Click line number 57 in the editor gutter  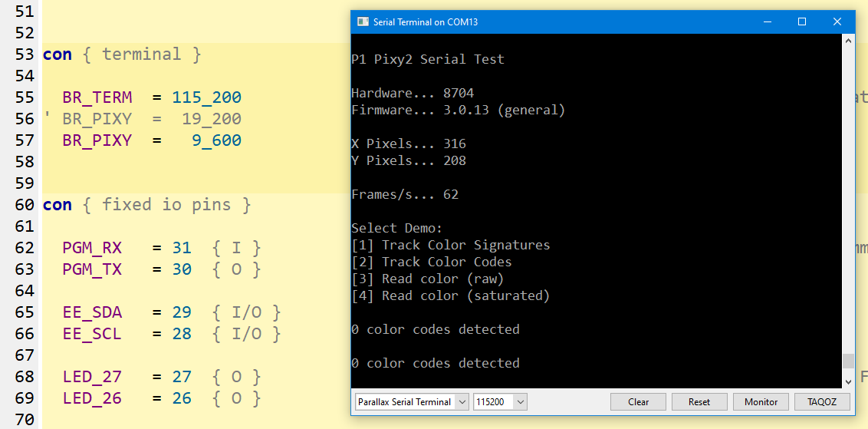tap(25, 140)
